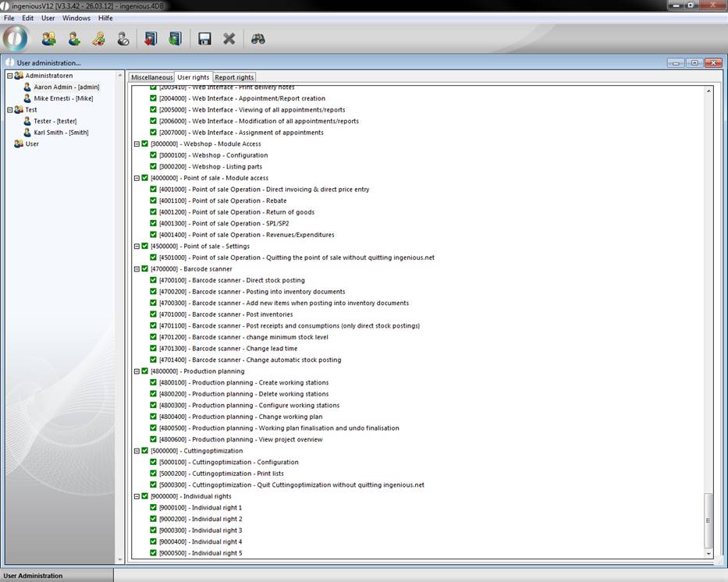Toggle Barcode scanner - Post inventories checkbox
This screenshot has width=728, height=582.
pos(154,314)
